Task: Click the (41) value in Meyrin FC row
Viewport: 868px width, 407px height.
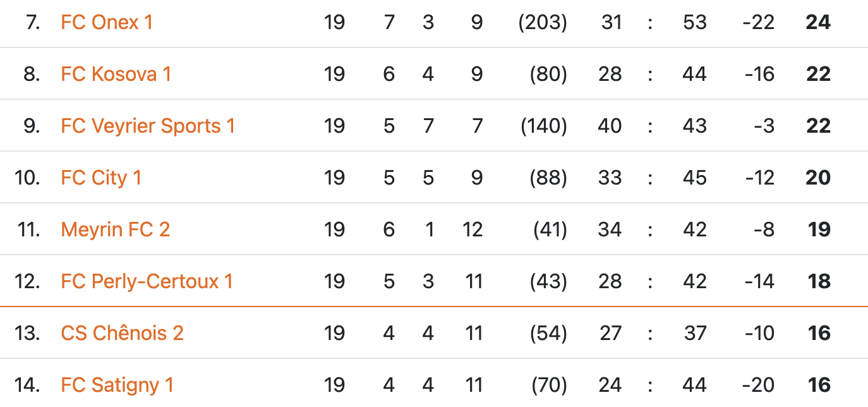Action: coord(550,230)
